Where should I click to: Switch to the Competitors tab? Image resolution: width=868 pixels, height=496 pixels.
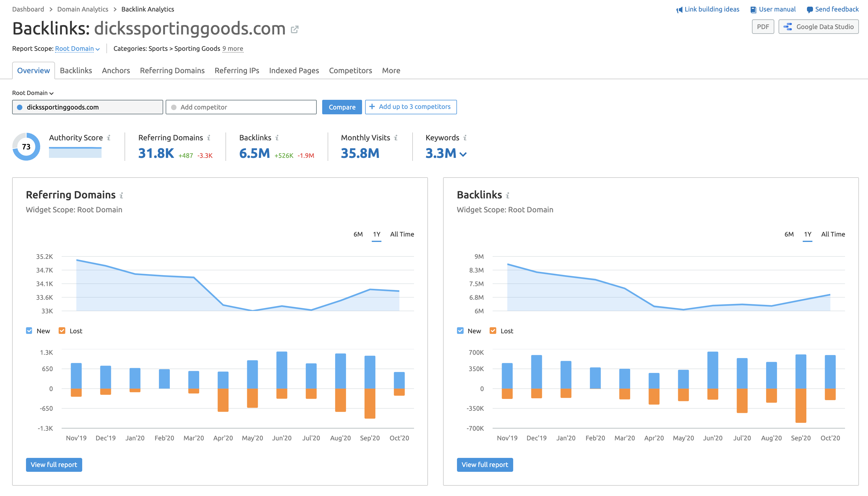(x=351, y=70)
